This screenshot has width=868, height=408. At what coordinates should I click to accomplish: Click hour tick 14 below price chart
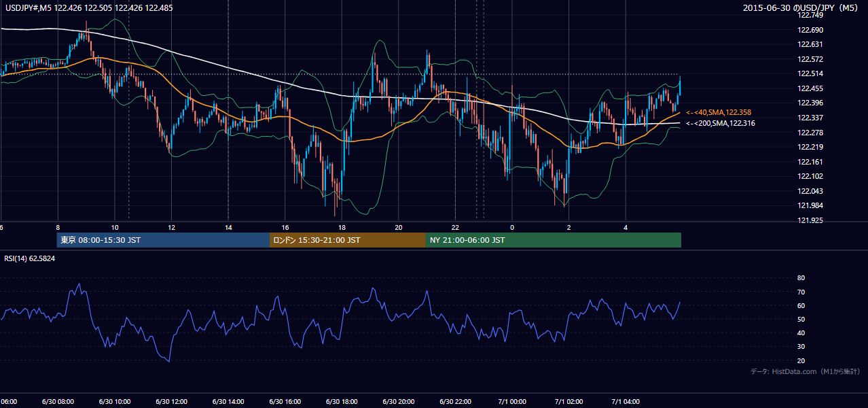pos(228,227)
